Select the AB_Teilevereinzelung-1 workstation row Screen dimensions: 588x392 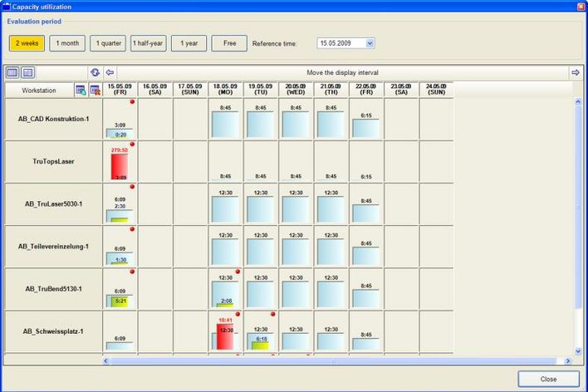click(53, 247)
